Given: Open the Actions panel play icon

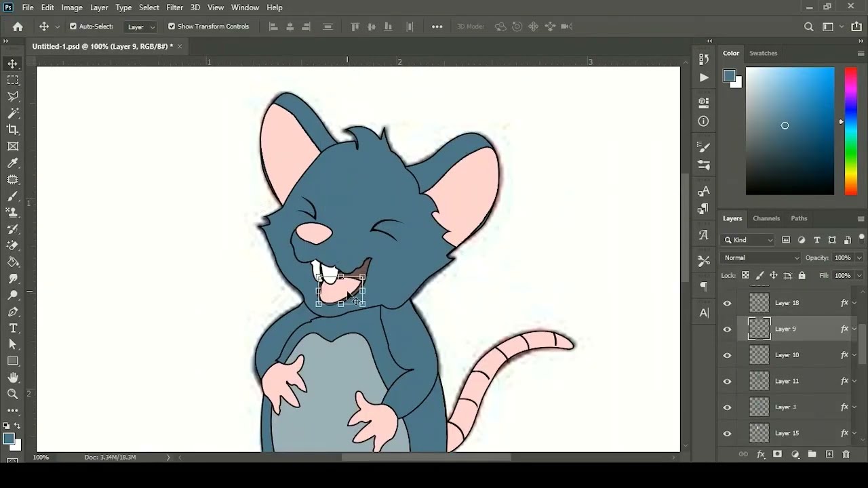Looking at the screenshot, I should pyautogui.click(x=704, y=78).
